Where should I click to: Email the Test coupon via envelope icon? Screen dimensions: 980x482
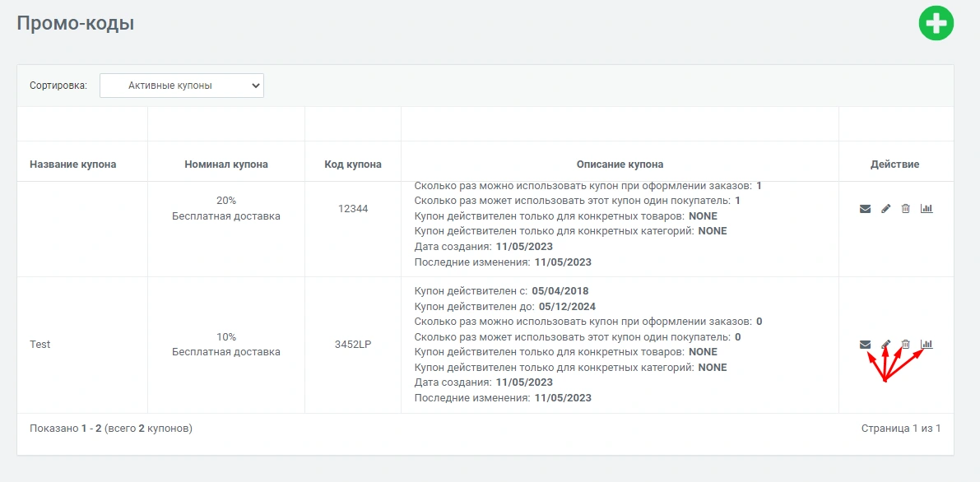click(865, 345)
